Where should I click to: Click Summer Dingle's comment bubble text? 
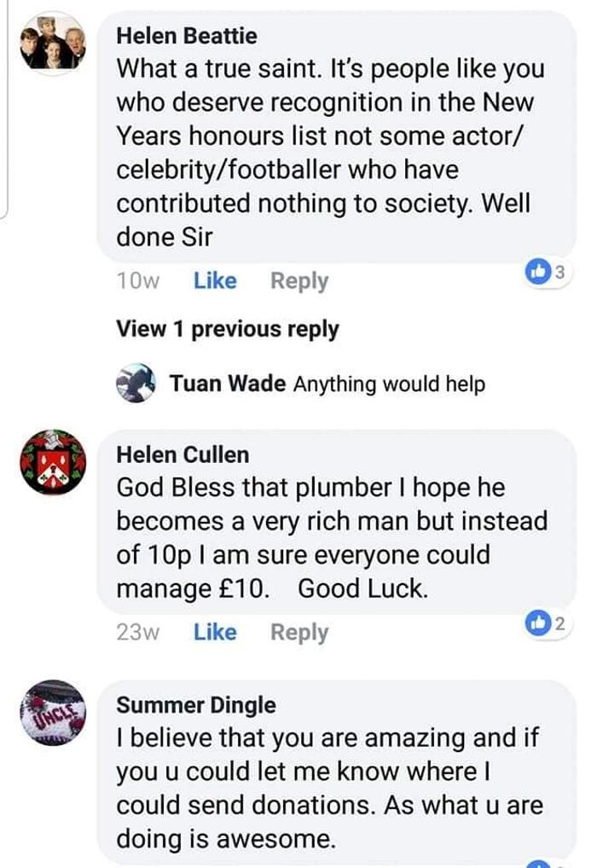pyautogui.click(x=328, y=789)
